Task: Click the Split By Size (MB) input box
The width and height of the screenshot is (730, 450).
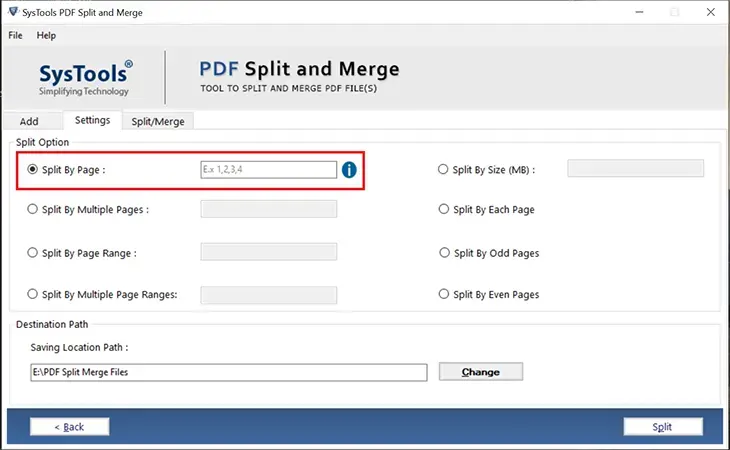Action: click(635, 168)
